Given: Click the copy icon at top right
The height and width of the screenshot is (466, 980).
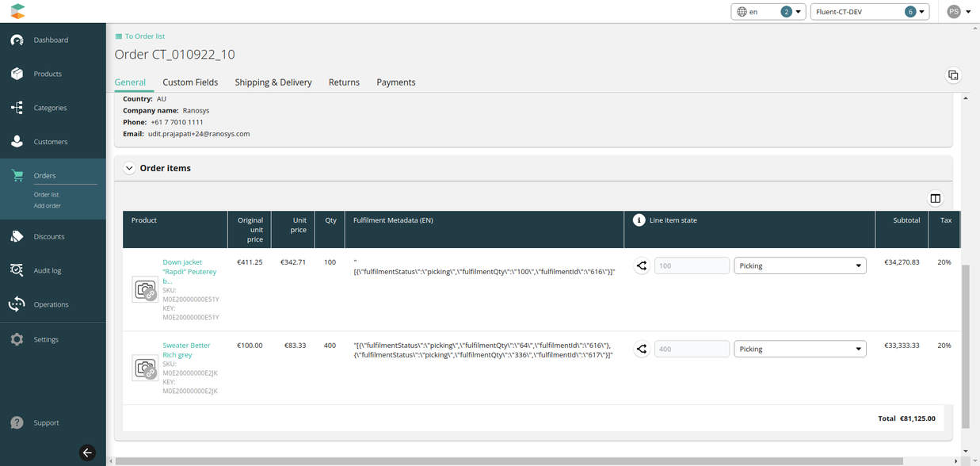Looking at the screenshot, I should pyautogui.click(x=953, y=75).
